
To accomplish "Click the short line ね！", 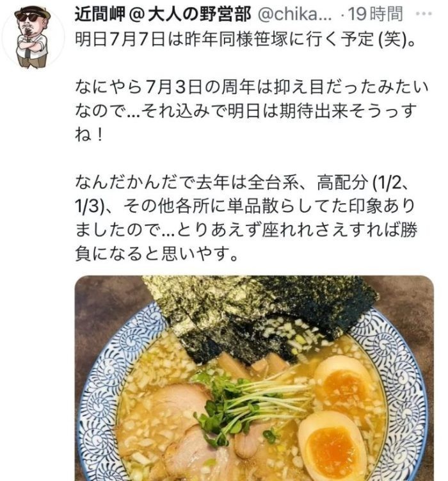I will (x=88, y=135).
